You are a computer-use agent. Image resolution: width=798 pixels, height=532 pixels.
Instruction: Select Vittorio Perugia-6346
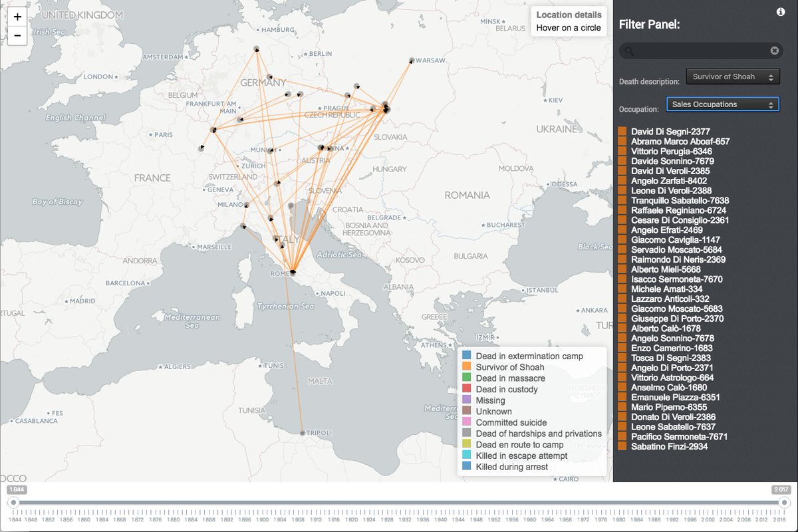click(x=671, y=152)
